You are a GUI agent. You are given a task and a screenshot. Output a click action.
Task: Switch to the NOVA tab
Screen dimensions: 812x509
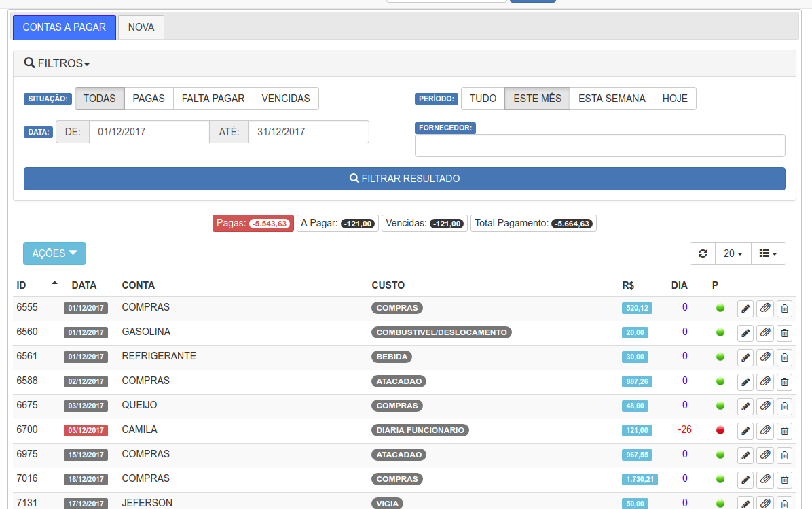[141, 27]
